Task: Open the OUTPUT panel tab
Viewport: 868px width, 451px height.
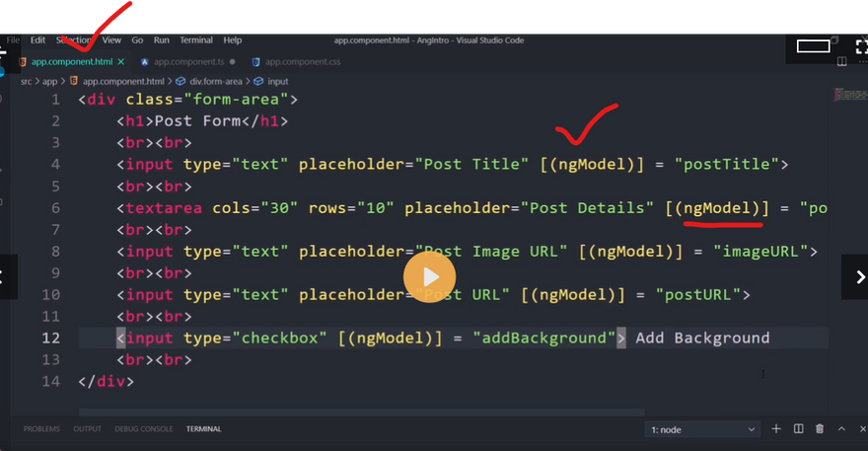Action: [87, 429]
